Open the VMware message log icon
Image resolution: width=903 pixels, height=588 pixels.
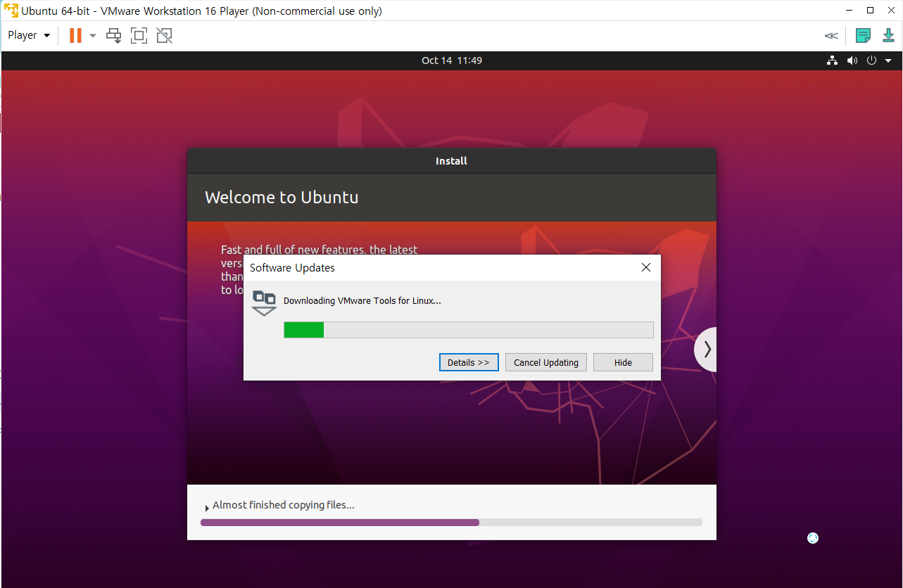coord(863,35)
